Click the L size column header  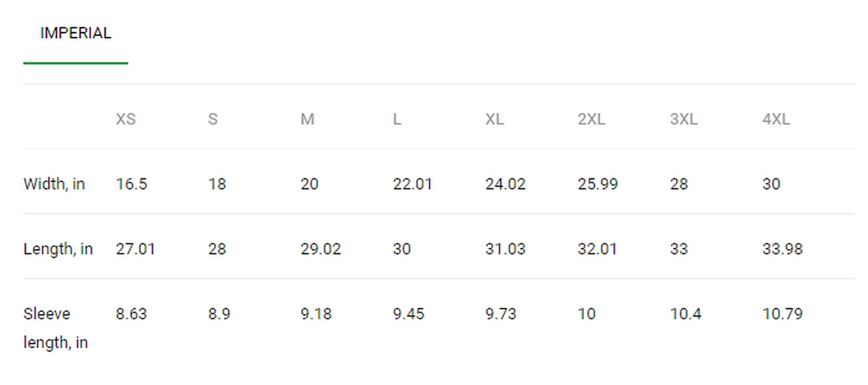point(397,119)
